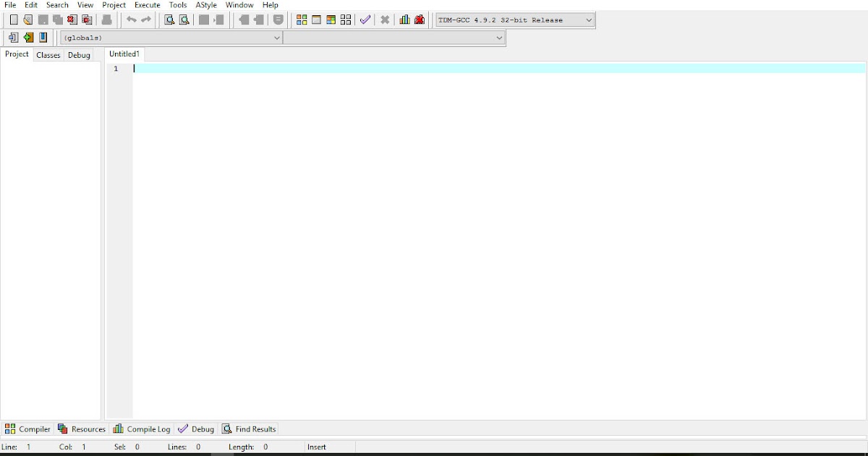This screenshot has width=868, height=456.
Task: Open the Replace dialog
Action: pyautogui.click(x=184, y=20)
